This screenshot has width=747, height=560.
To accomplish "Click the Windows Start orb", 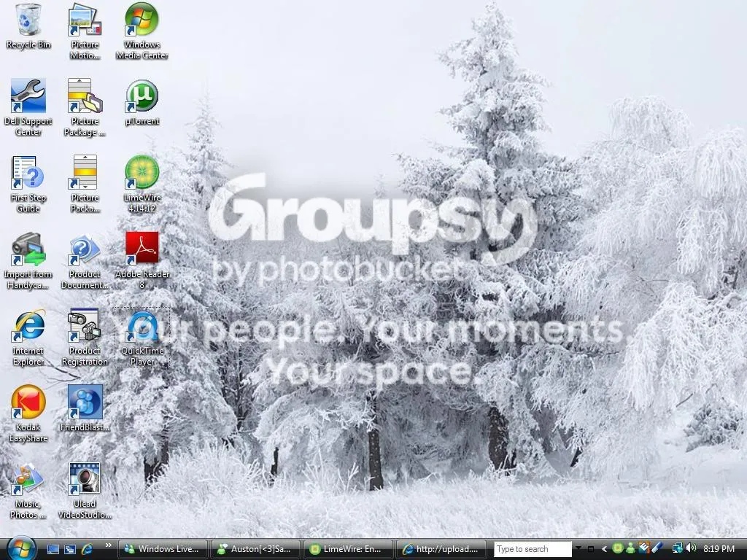I will pos(21,548).
